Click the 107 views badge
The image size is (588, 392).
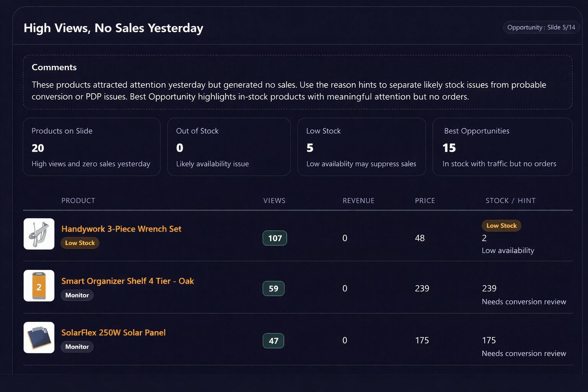[x=275, y=238]
